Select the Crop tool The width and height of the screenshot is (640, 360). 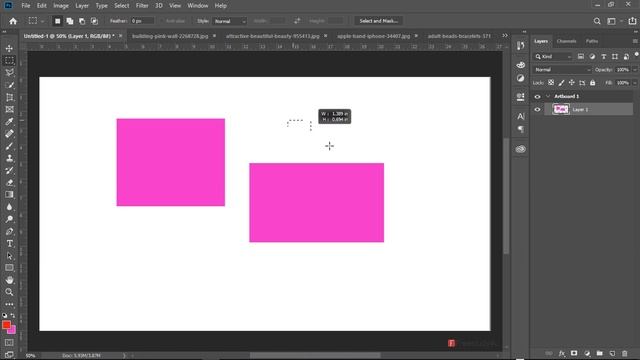(9, 97)
